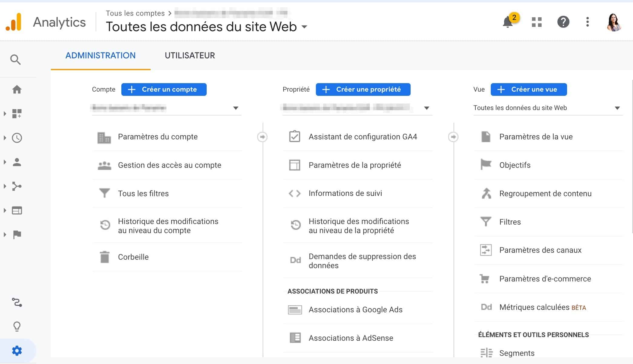Open the Vue dropdown 'Toutes les données du site Web'
This screenshot has width=633, height=364.
coord(548,108)
